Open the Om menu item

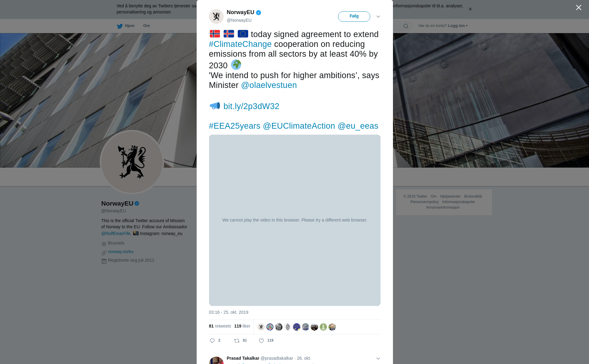click(146, 26)
